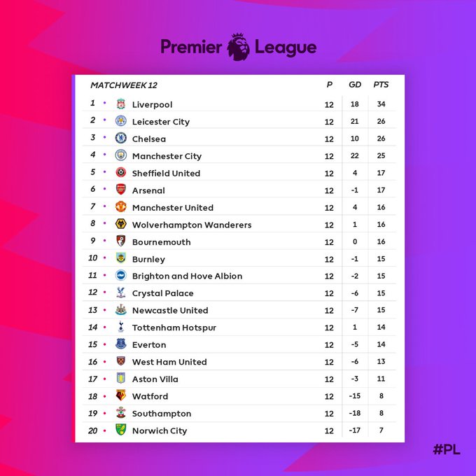Click the Liverpool club crest

[x=121, y=104]
